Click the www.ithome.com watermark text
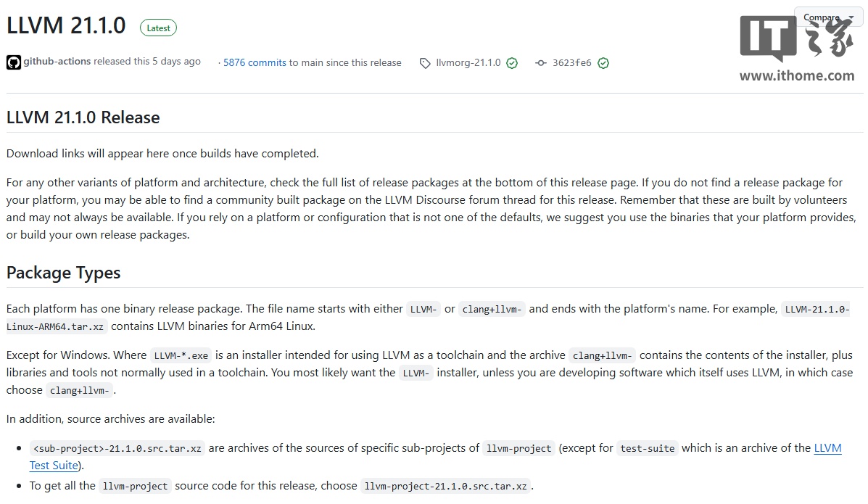The width and height of the screenshot is (868, 504). coord(796,75)
